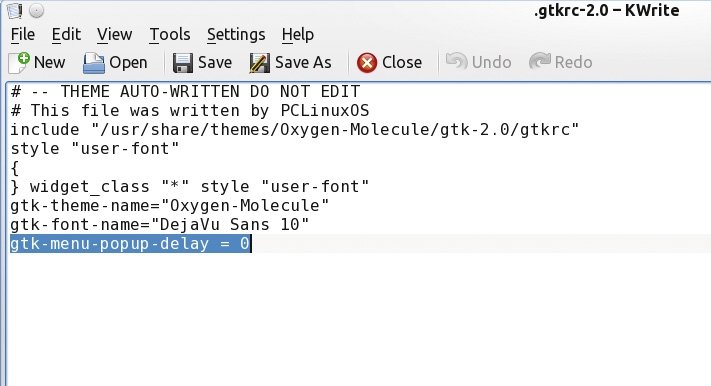Click the Save As pencil icon
711x386 pixels.
click(x=259, y=63)
